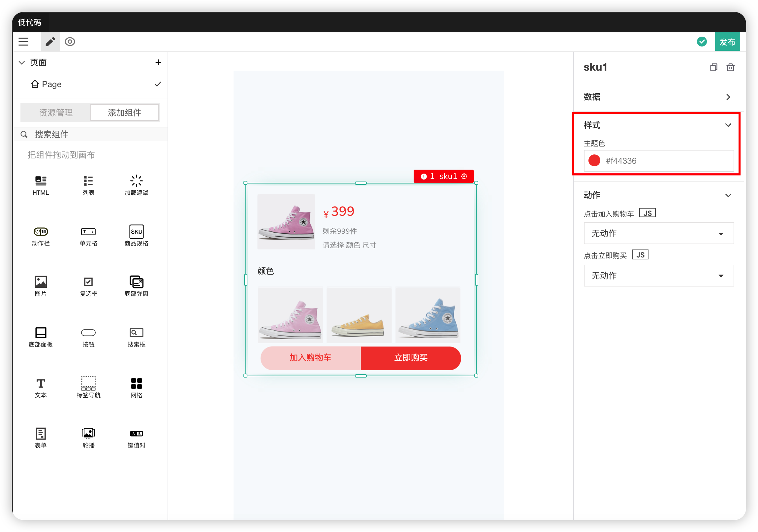
Task: Click the red 主题色 color swatch
Action: (594, 161)
